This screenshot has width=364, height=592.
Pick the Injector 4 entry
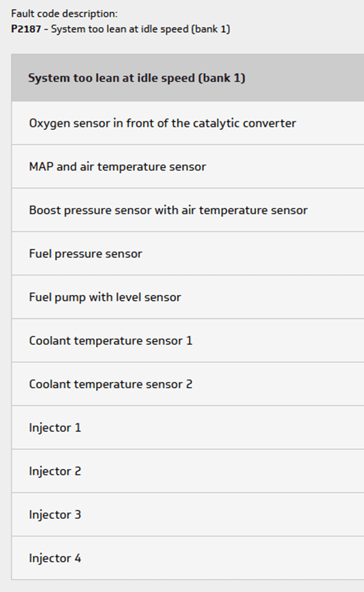[188, 558]
